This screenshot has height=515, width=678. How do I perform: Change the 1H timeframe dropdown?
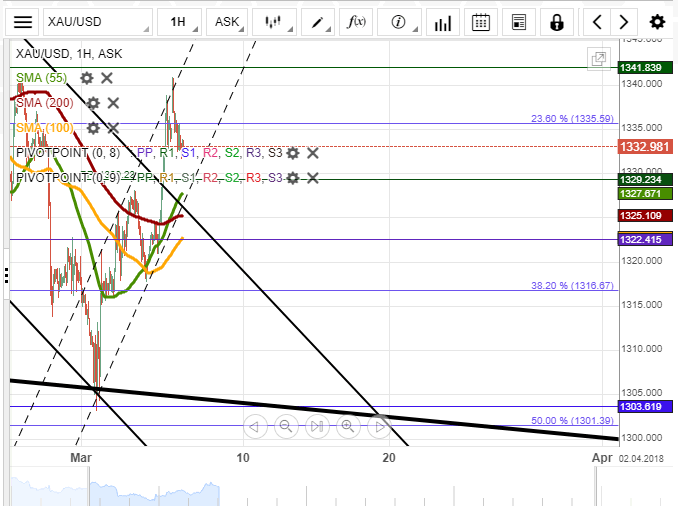coord(179,22)
